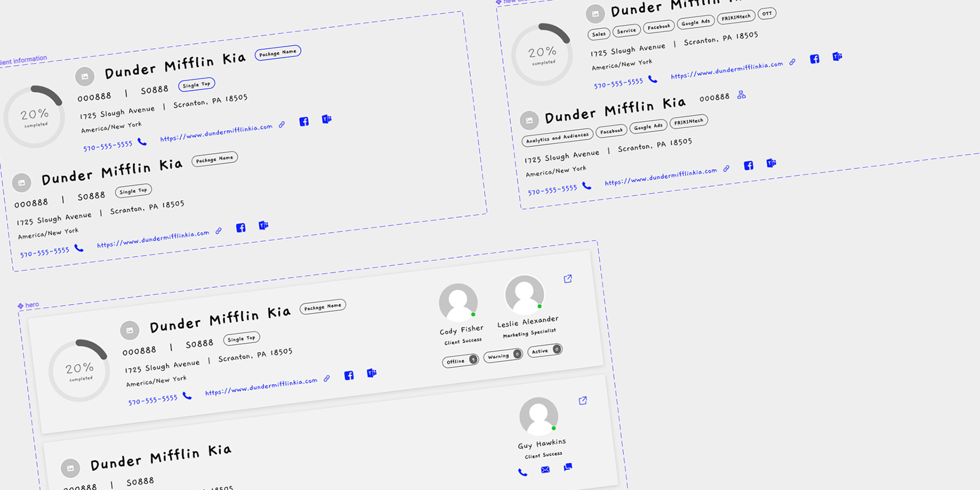Click the Sales tag

pyautogui.click(x=598, y=34)
